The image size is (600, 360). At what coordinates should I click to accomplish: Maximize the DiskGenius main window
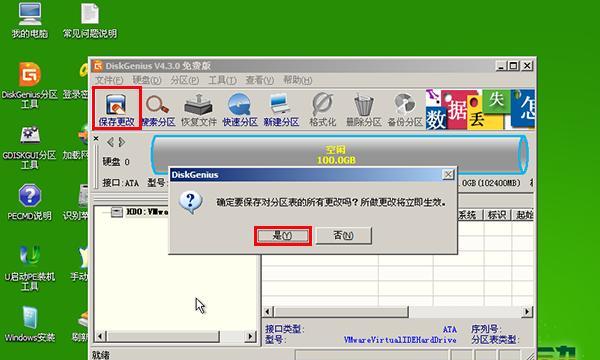(514, 66)
